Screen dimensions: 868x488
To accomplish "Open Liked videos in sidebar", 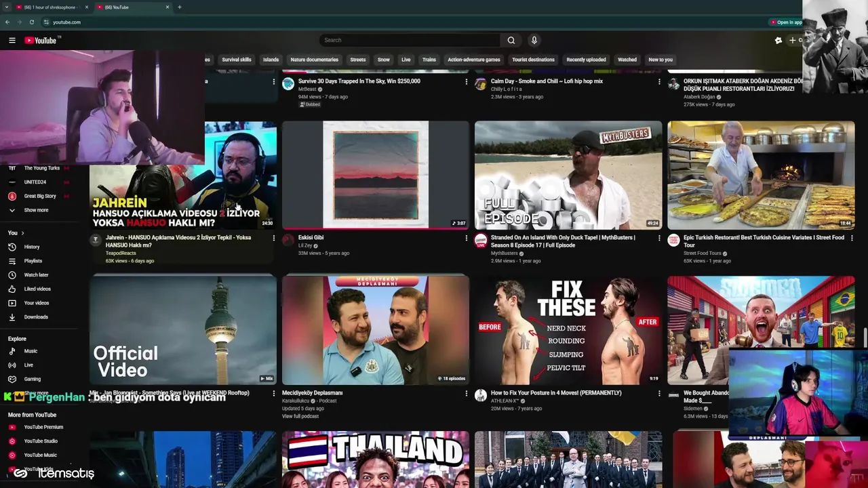I will pos(37,289).
